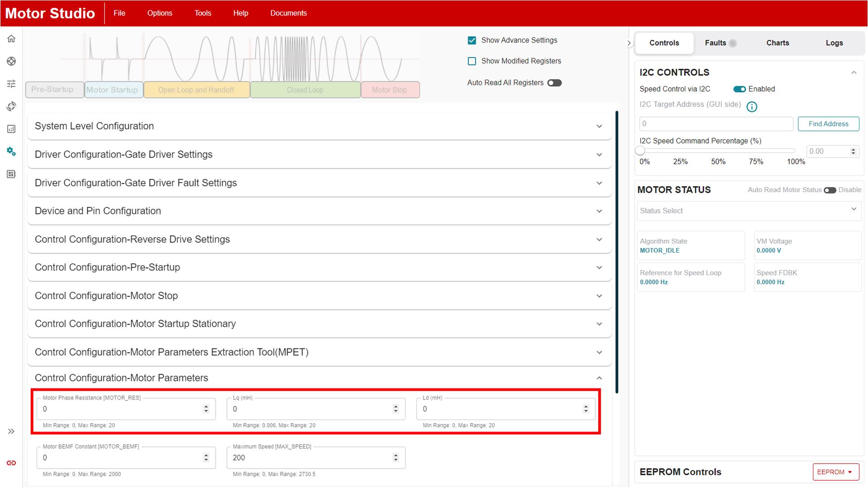Uncheck Show Advance Settings checkbox

[472, 40]
